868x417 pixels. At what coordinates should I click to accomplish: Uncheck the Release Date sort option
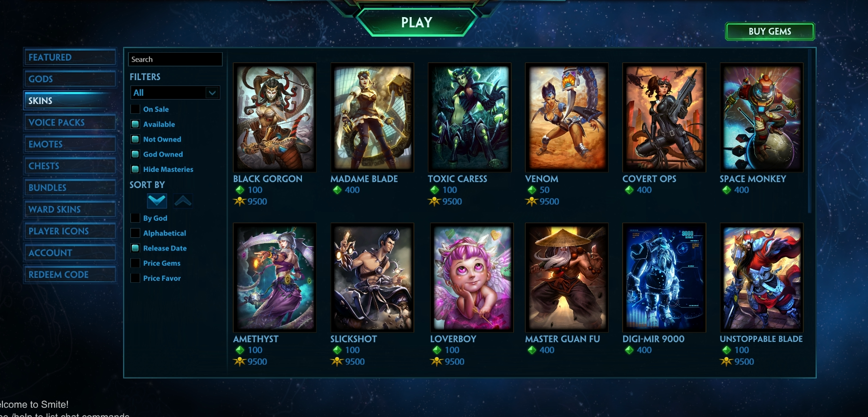pos(135,248)
